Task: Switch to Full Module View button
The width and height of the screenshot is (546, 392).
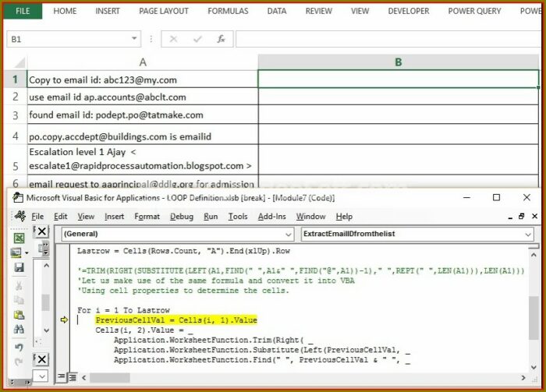Action: pyautogui.click(x=73, y=376)
